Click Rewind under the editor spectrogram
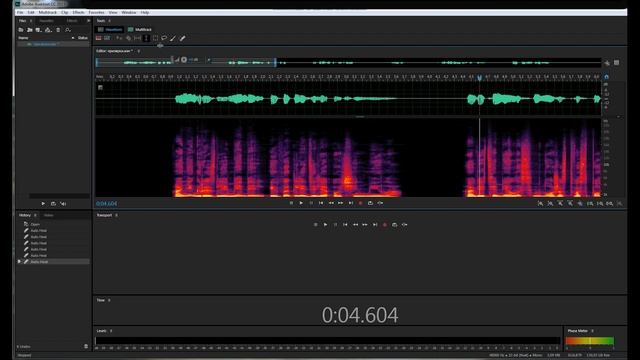 331,203
